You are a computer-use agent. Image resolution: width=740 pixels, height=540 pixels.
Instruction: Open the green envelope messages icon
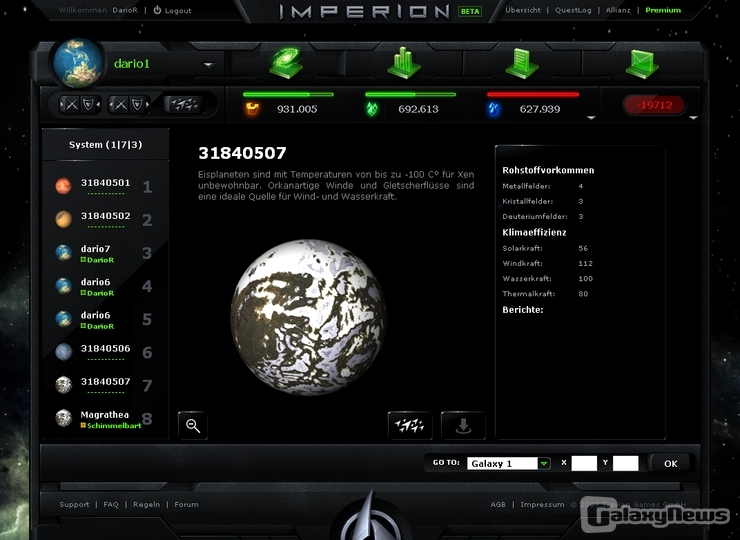click(x=641, y=62)
